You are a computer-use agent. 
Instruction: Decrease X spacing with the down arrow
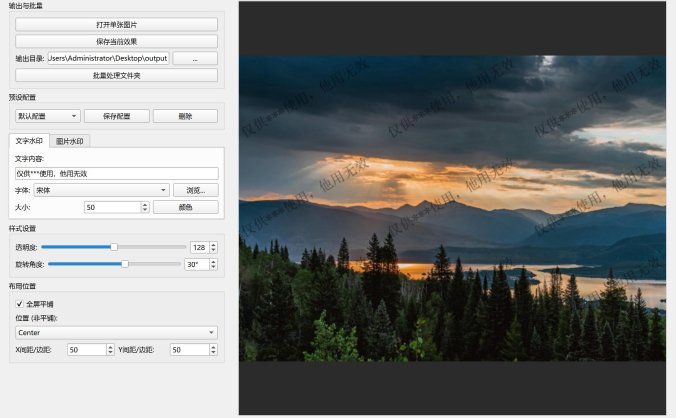(x=110, y=352)
